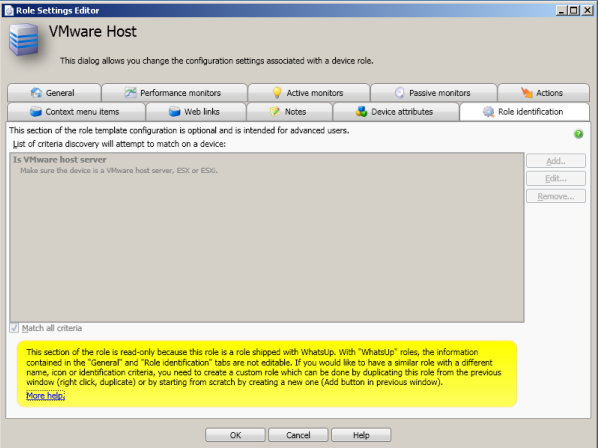Viewport: 598px width, 448px height.
Task: Close the Role Settings Editor window
Action: click(587, 10)
